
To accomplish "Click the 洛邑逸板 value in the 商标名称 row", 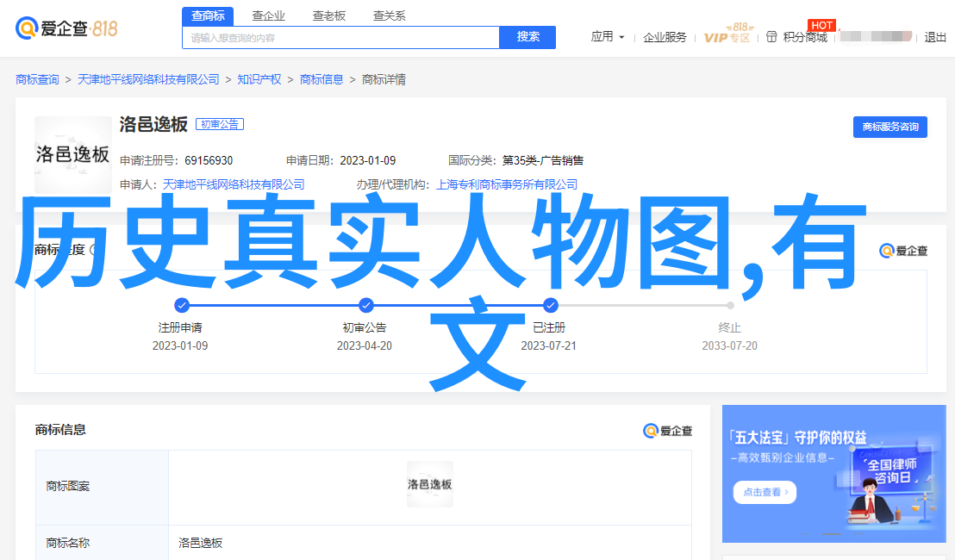I will [200, 543].
